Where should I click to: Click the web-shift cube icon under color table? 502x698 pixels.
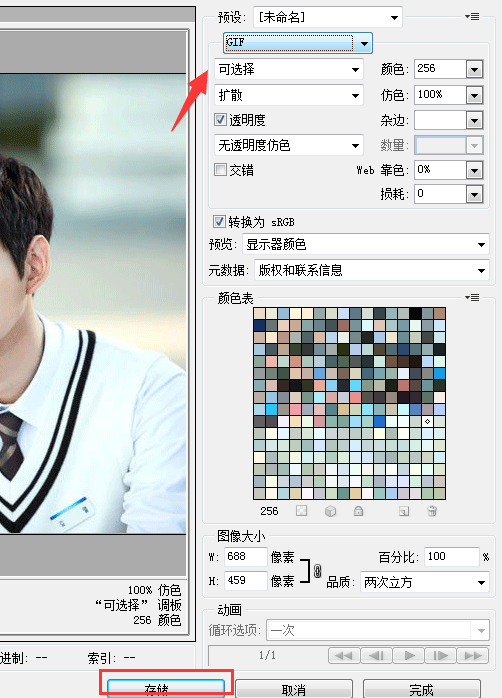(x=330, y=511)
